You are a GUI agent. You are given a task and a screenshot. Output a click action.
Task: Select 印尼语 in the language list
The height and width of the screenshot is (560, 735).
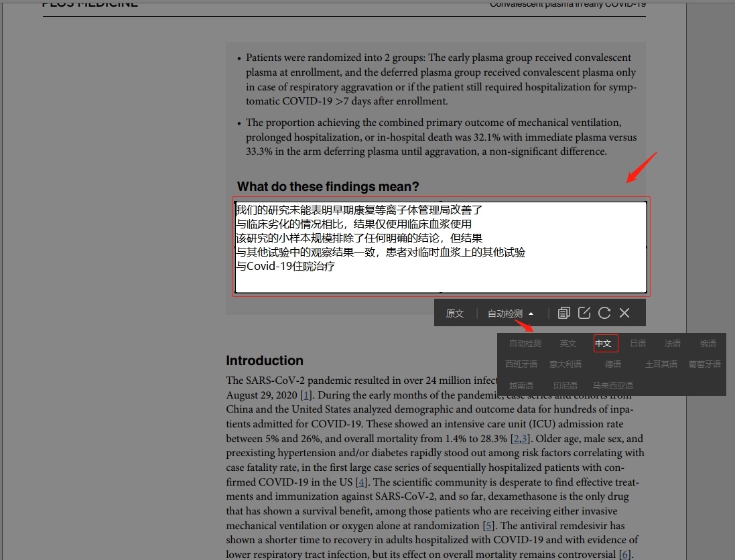point(565,386)
